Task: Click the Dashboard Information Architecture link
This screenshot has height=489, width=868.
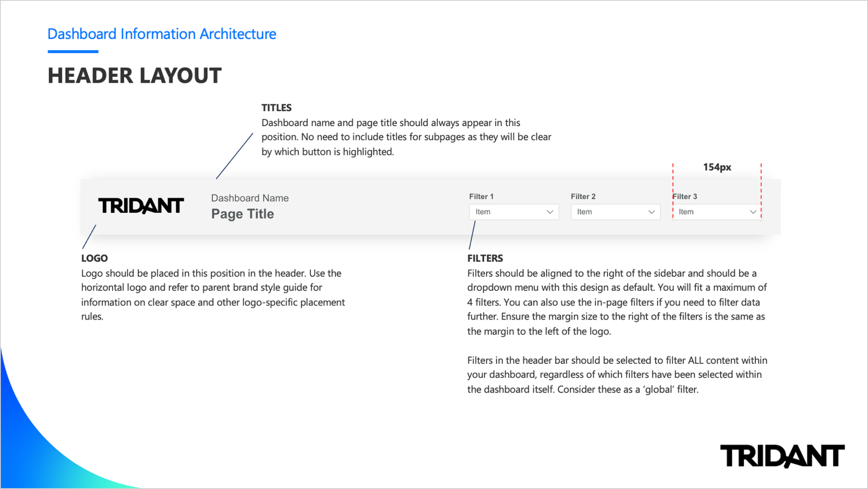Action: tap(162, 34)
